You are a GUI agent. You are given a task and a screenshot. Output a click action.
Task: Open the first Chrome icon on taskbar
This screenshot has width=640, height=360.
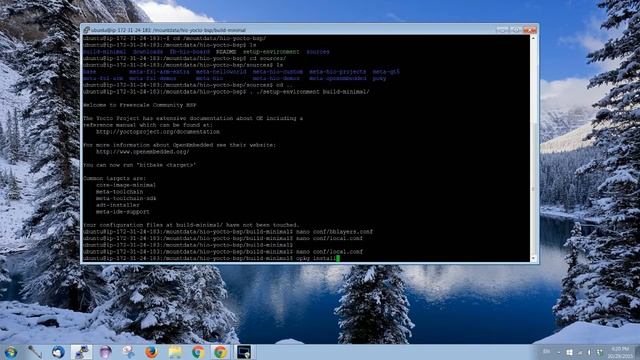tap(198, 352)
